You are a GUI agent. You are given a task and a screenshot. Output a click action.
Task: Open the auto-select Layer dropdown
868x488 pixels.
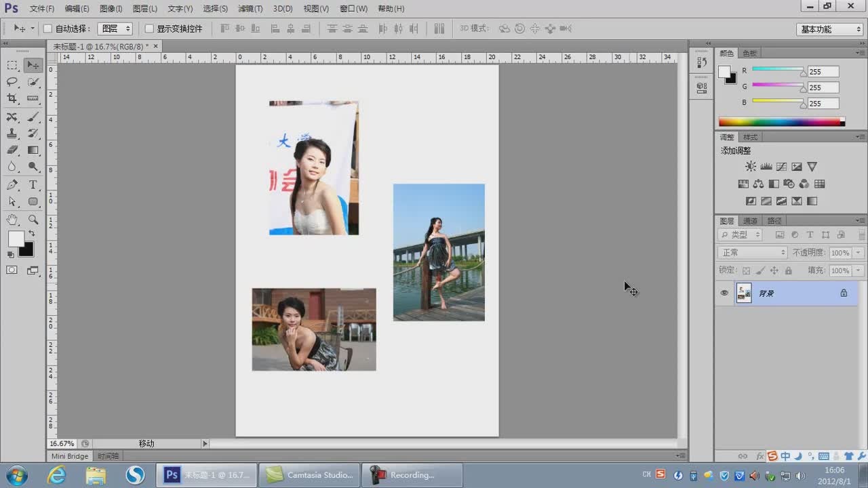click(115, 28)
